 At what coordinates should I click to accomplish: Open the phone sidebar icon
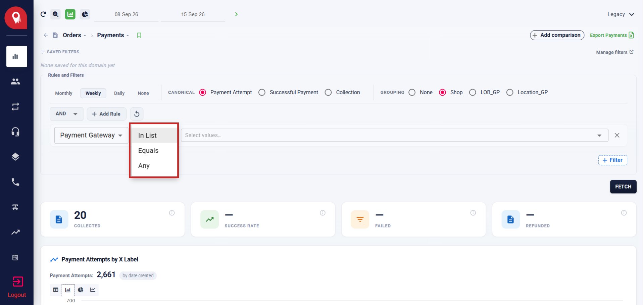tap(15, 182)
